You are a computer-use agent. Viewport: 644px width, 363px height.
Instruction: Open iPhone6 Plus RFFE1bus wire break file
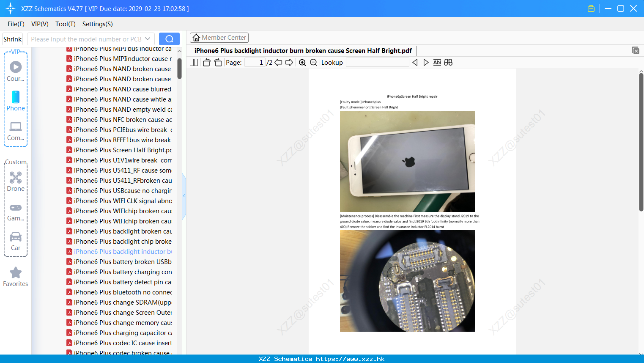click(x=119, y=140)
